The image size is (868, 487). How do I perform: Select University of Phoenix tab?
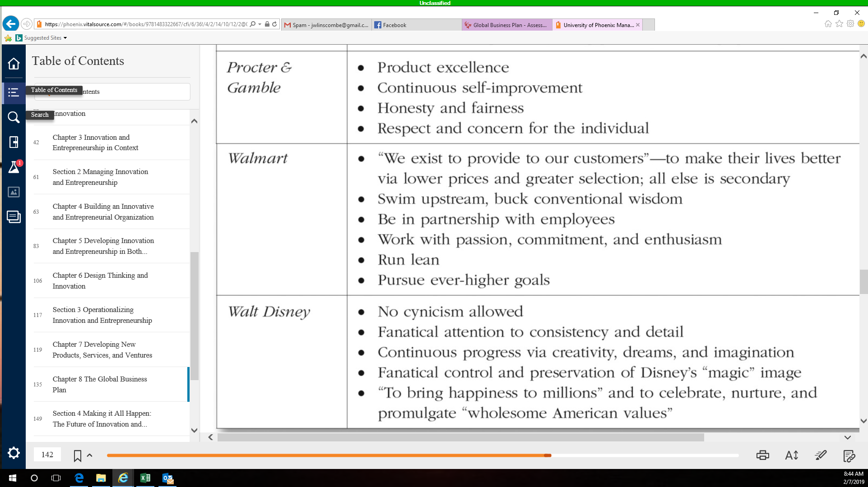coord(597,25)
